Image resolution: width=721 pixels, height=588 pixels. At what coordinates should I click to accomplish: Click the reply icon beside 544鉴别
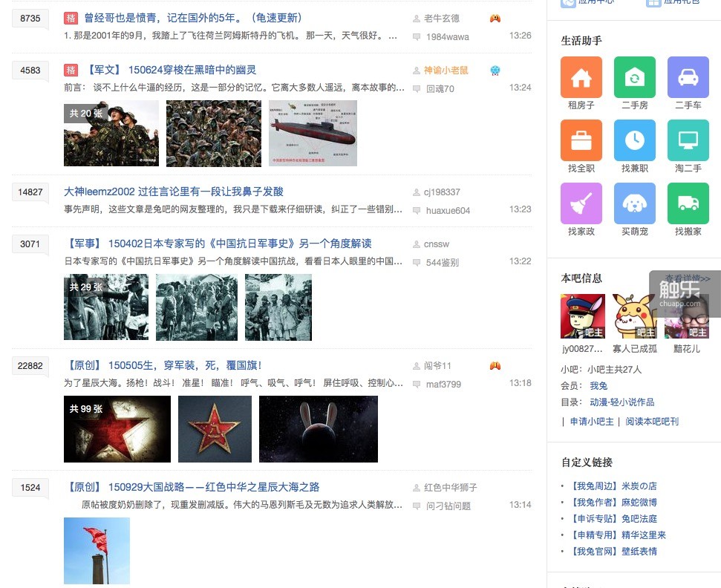[416, 263]
